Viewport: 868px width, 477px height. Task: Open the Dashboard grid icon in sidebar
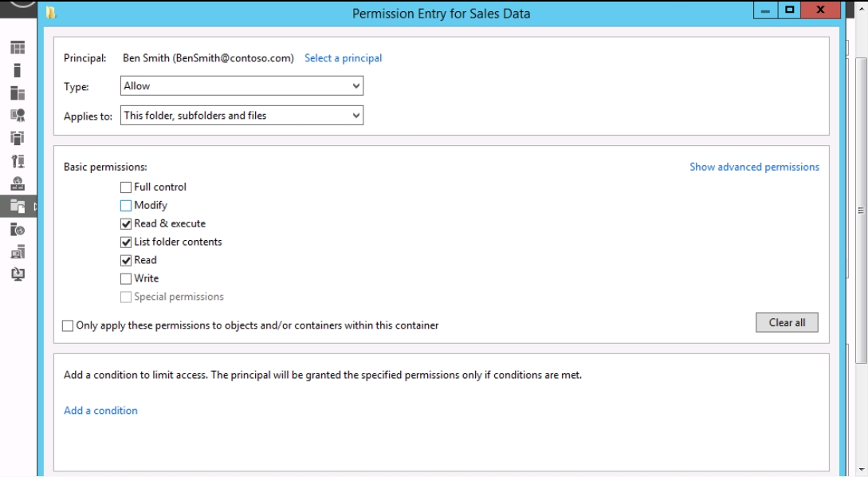[17, 48]
